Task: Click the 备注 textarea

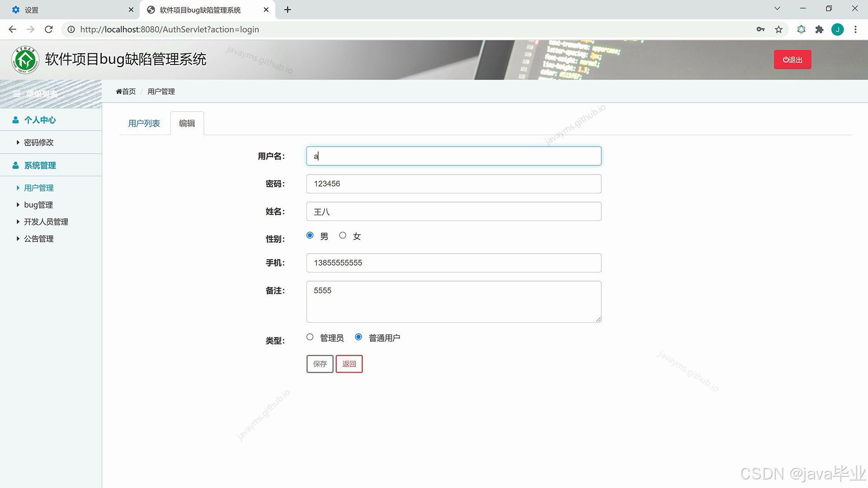Action: click(454, 302)
